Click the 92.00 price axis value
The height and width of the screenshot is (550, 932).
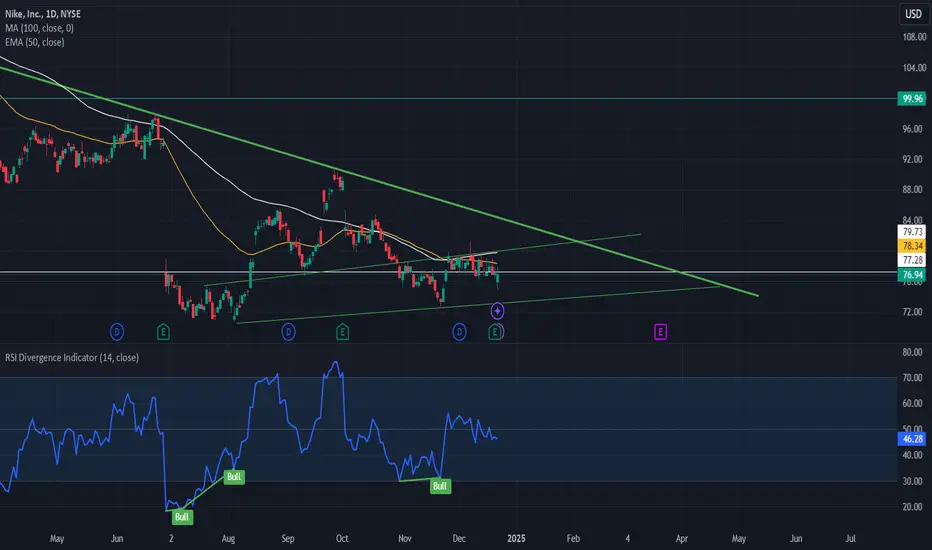click(x=914, y=159)
